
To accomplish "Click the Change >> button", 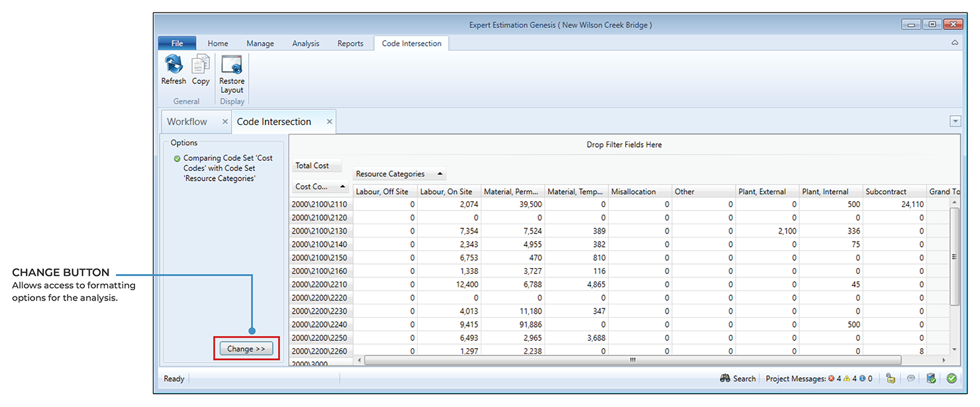I will tap(246, 349).
